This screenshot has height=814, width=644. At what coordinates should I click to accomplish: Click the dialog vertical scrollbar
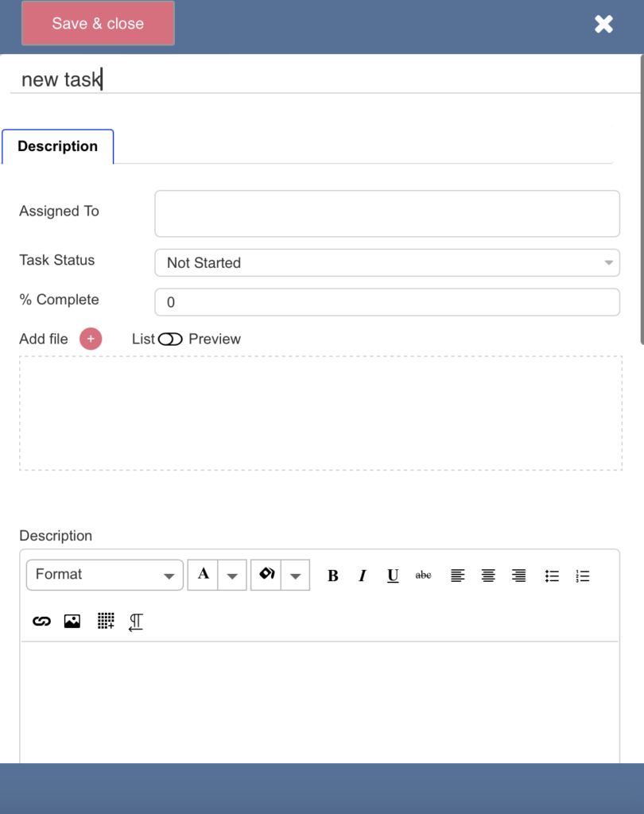click(x=642, y=200)
